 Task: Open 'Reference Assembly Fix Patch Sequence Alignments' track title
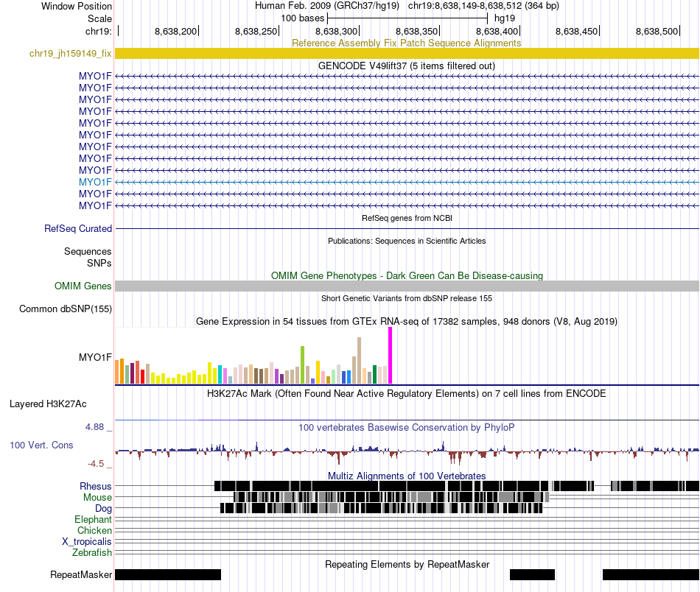[x=406, y=43]
